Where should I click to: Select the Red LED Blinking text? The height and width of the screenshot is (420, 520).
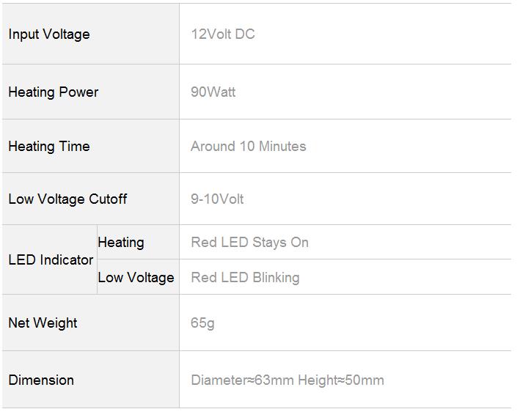click(246, 278)
